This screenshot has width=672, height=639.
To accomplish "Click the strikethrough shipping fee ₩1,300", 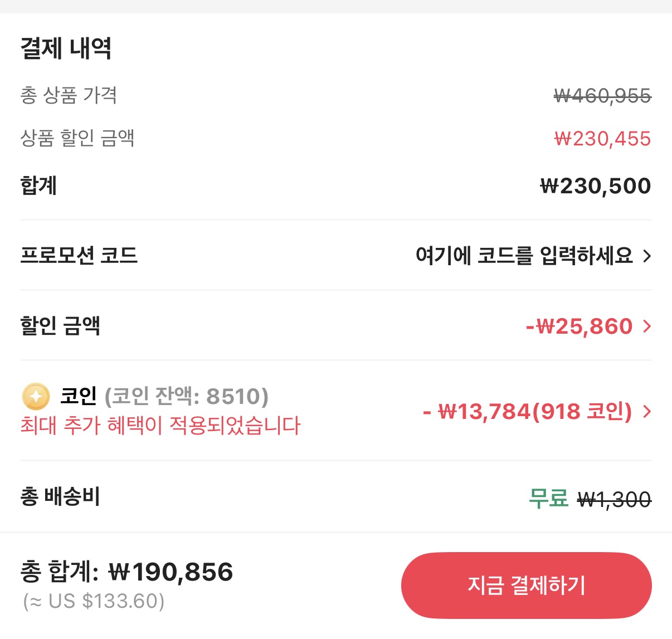I will pos(615,500).
